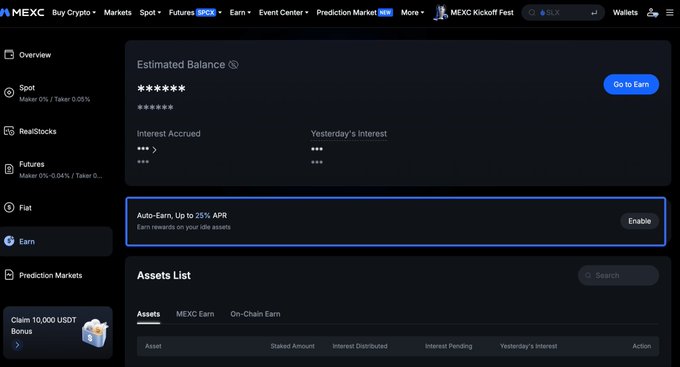Click the NEW badge on Prediction Market
This screenshot has width=680, height=367.
[x=385, y=13]
